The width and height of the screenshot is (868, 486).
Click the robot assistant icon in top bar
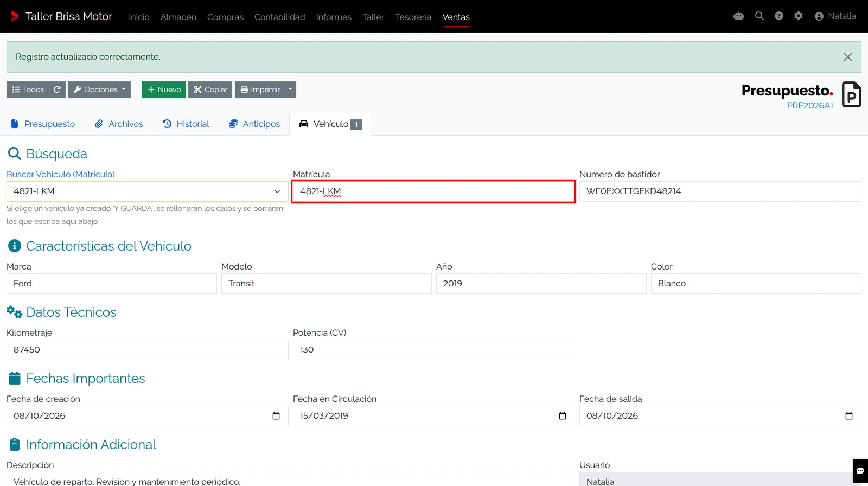coord(739,16)
